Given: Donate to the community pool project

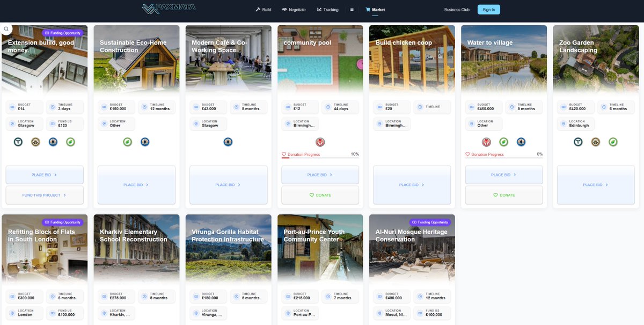Looking at the screenshot, I should coord(320,195).
